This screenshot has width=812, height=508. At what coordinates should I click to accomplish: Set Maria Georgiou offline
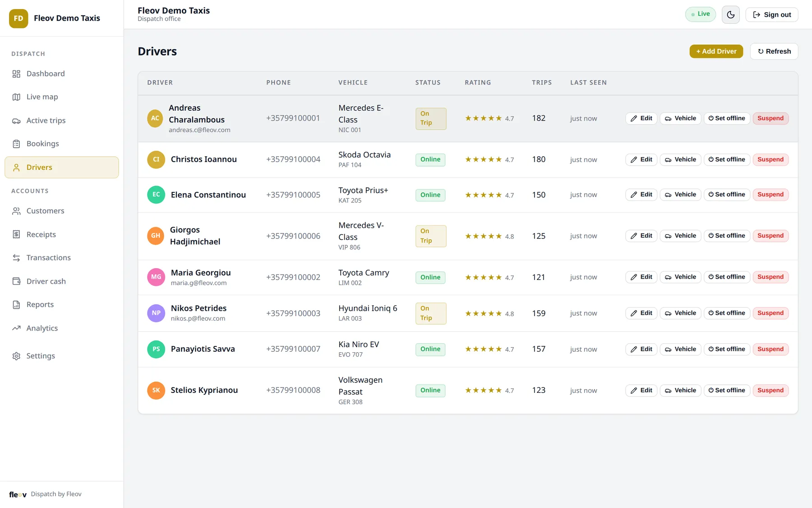[x=727, y=277]
